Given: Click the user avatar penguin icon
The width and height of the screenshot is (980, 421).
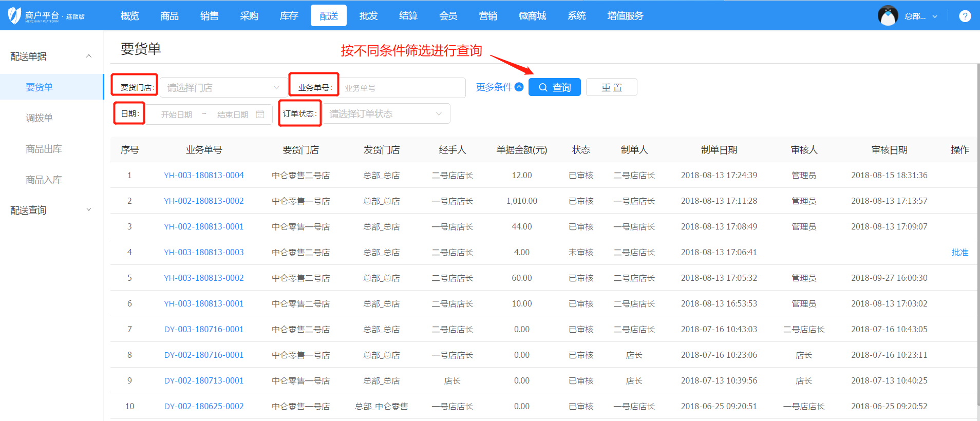Looking at the screenshot, I should pos(888,16).
